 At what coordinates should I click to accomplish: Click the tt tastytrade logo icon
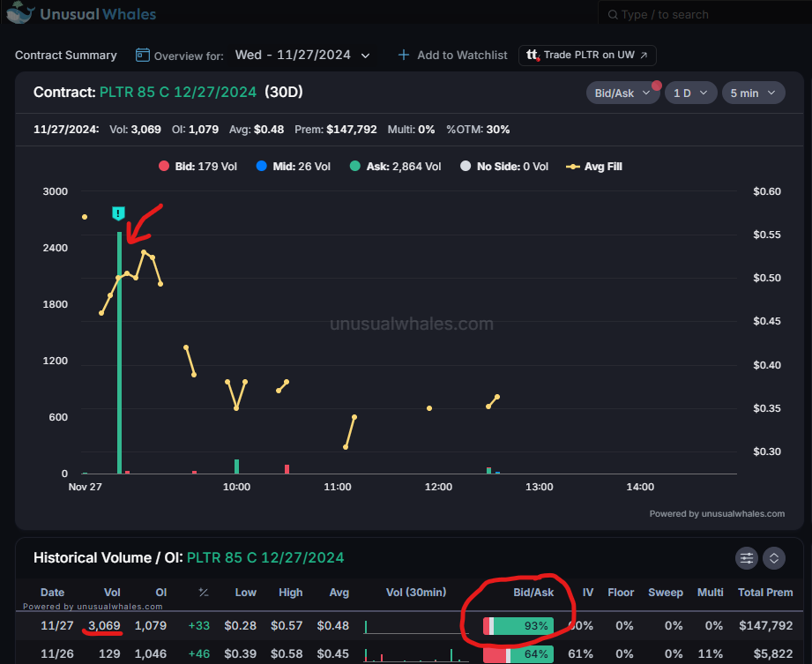[533, 55]
